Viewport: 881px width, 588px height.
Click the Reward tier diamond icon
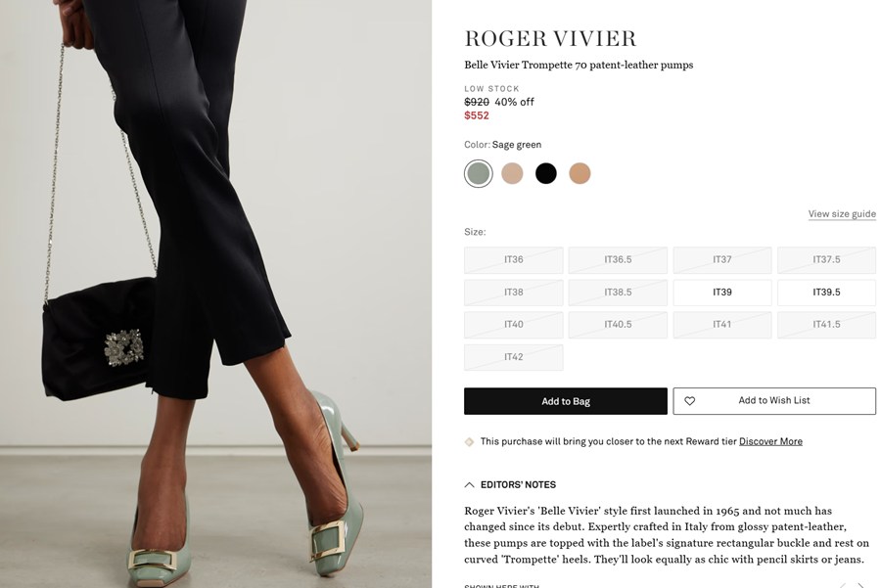click(469, 442)
